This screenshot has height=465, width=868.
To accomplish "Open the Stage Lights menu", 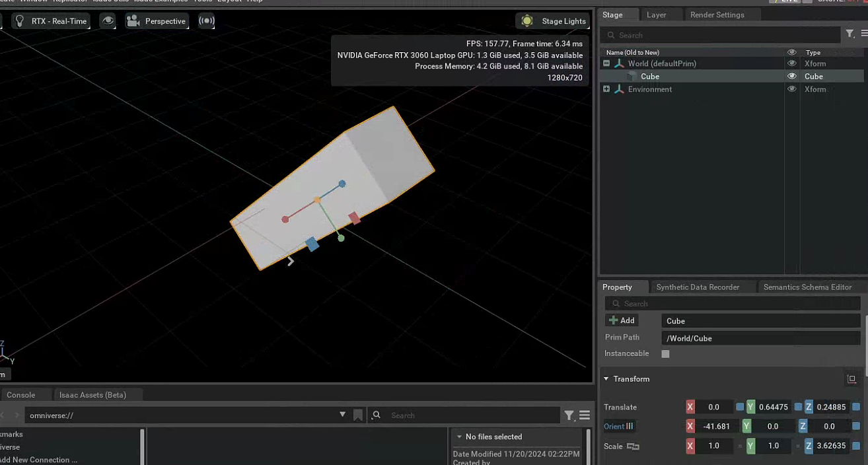I will tap(553, 21).
